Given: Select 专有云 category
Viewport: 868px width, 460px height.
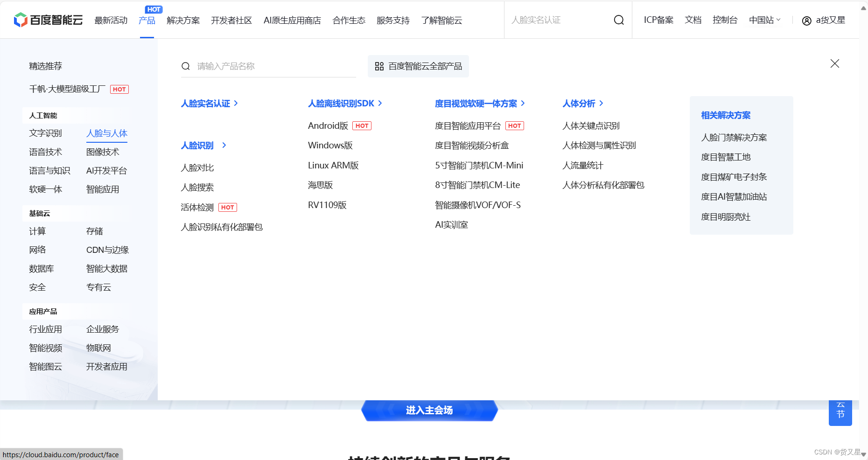Looking at the screenshot, I should pyautogui.click(x=98, y=287).
